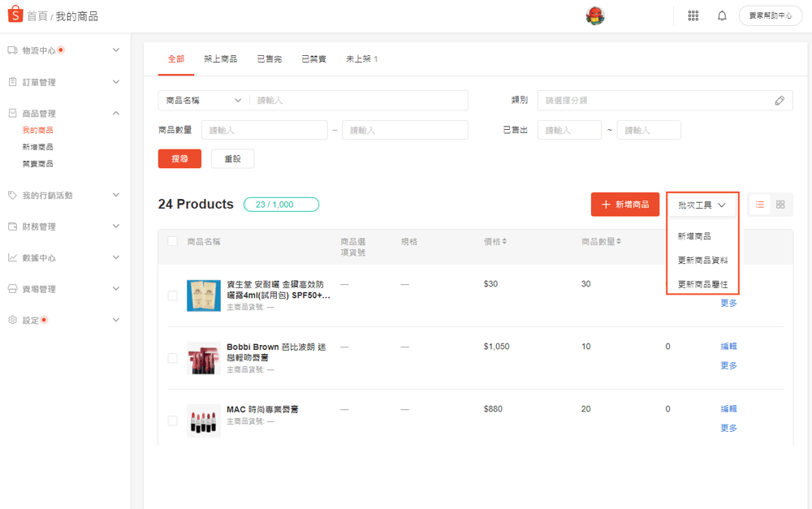Collapse the 商品管理 sidebar section
The width and height of the screenshot is (812, 509).
coord(116,113)
